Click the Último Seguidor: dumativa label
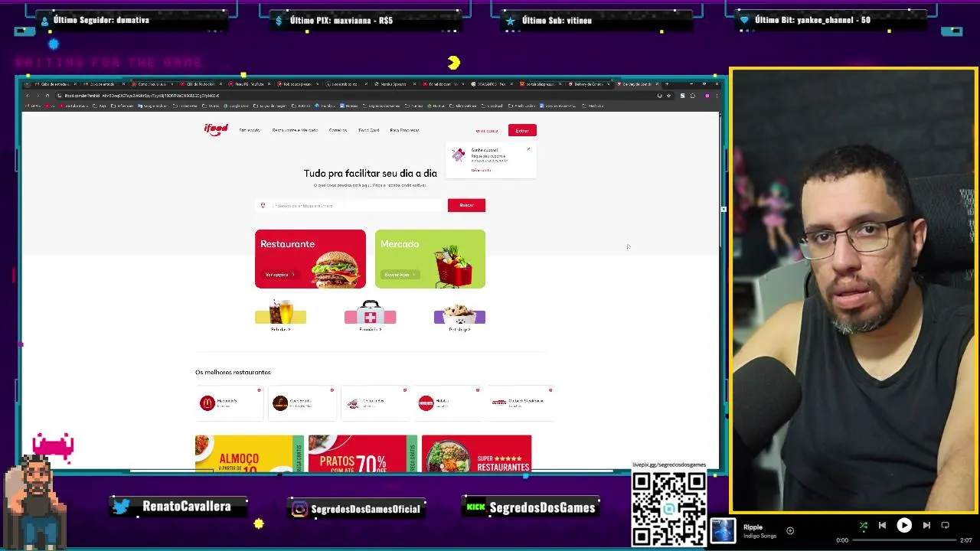Screen dimensions: 980x551 click(101, 20)
